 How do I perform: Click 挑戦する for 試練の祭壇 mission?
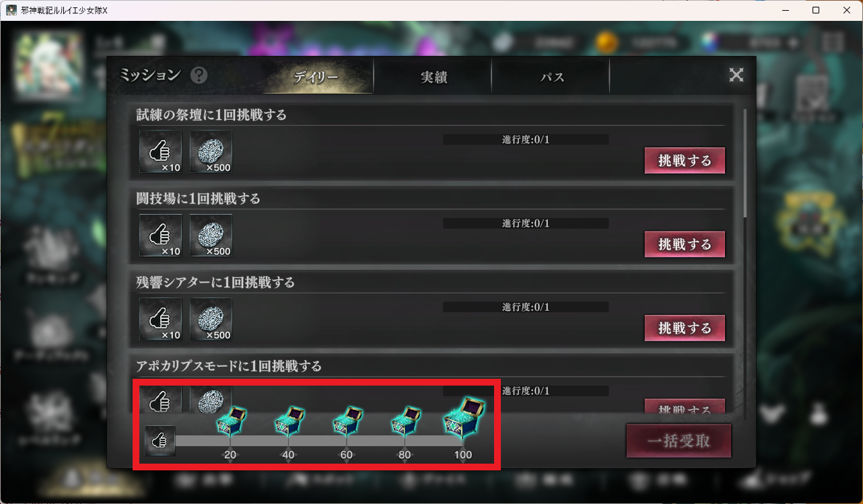pyautogui.click(x=685, y=161)
